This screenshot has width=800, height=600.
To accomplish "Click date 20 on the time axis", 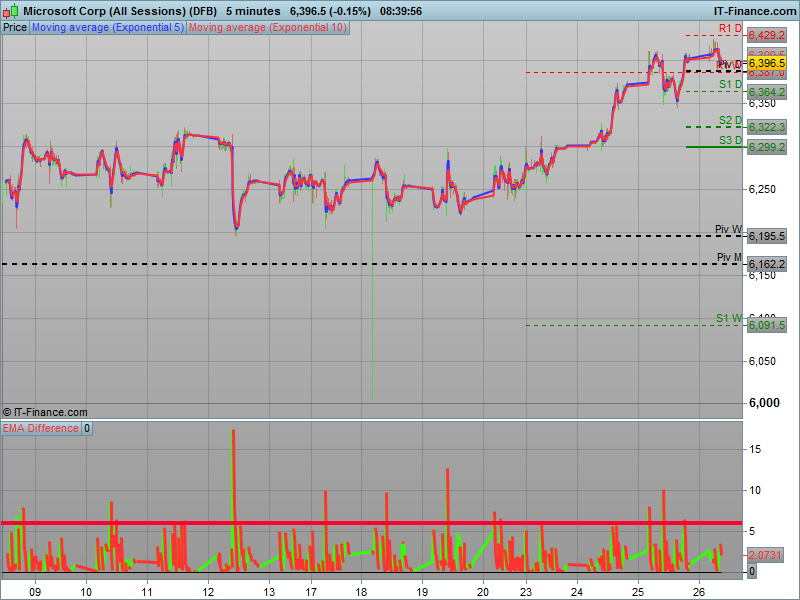I will tap(483, 592).
